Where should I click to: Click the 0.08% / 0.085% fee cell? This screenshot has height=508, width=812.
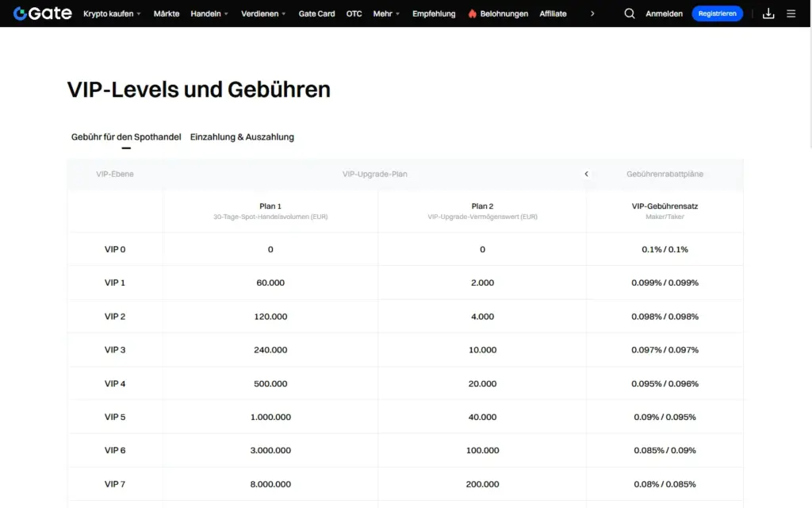click(x=665, y=484)
